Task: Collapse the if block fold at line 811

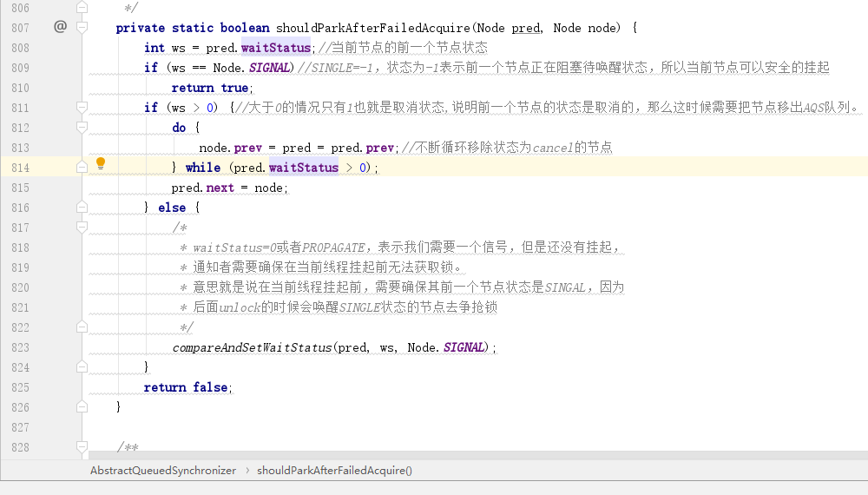Action: point(82,108)
